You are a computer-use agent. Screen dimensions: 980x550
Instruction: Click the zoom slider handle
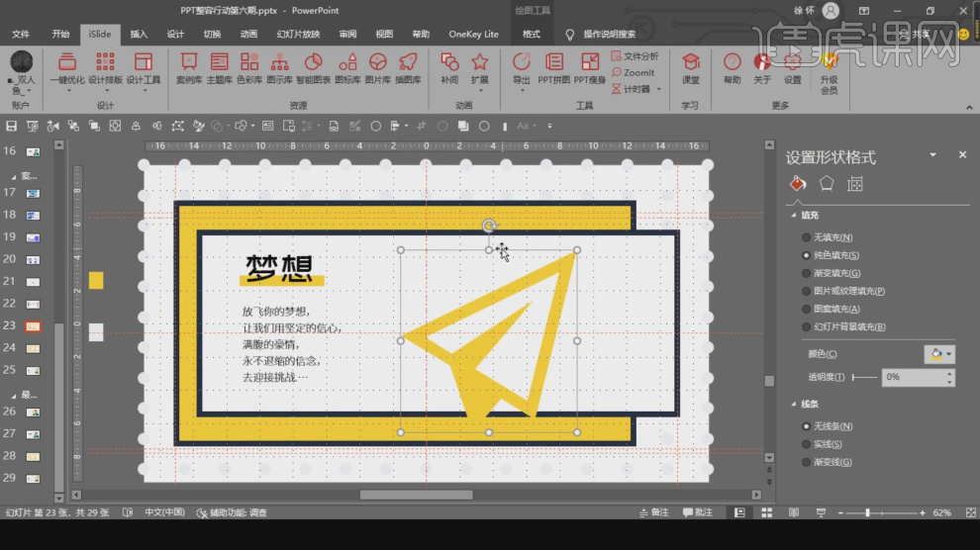[x=867, y=512]
